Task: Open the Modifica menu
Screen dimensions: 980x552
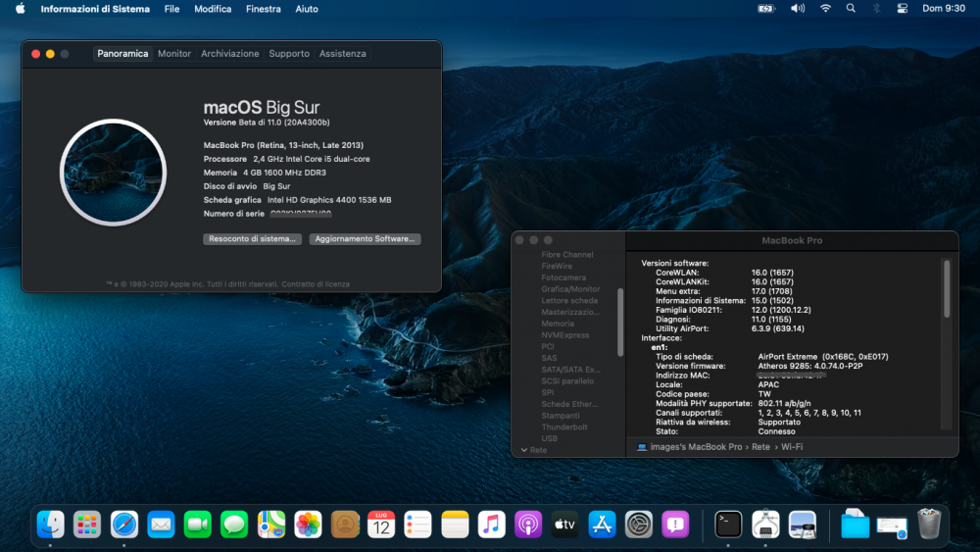Action: coord(213,9)
